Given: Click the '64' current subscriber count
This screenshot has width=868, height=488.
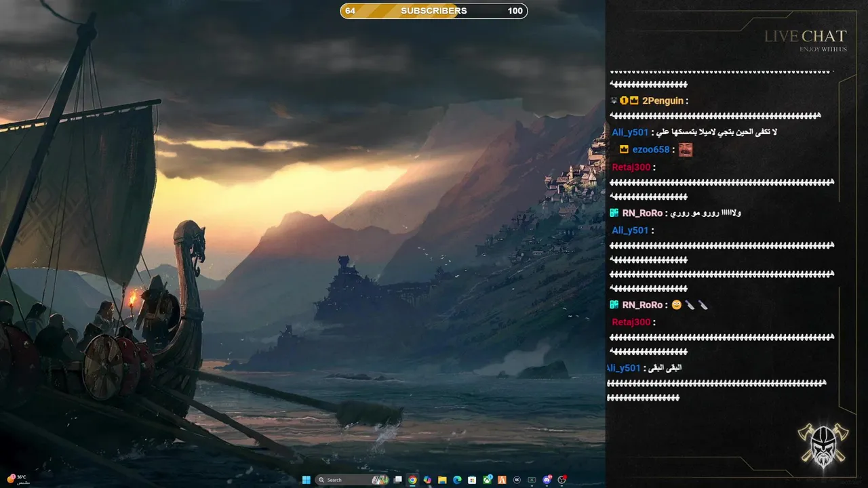Looking at the screenshot, I should coord(350,11).
